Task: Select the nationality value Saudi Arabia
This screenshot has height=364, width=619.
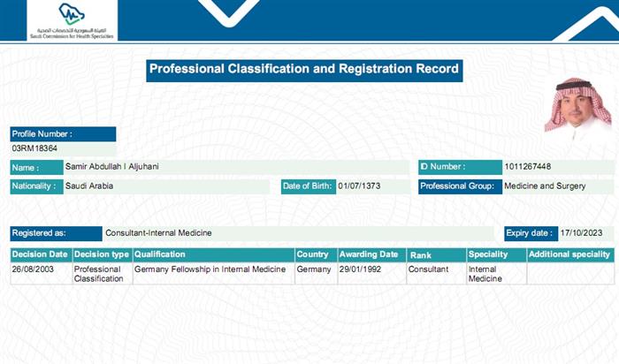Action: point(89,186)
